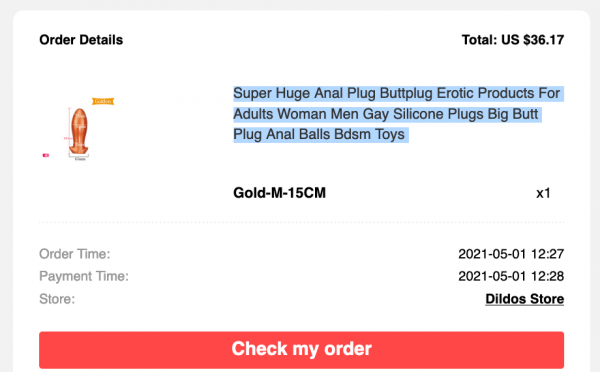Screen dimensions: 600x372
Task: Click the 2021-05-01 12:28 payment timestamp
Action: 511,276
